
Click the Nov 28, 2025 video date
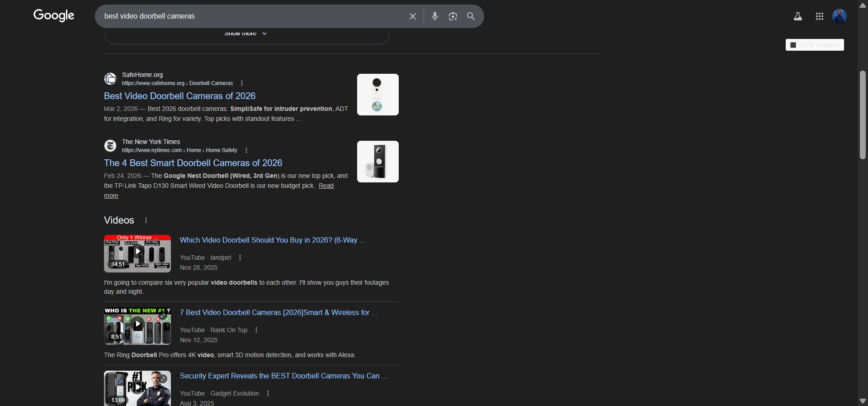(x=198, y=267)
